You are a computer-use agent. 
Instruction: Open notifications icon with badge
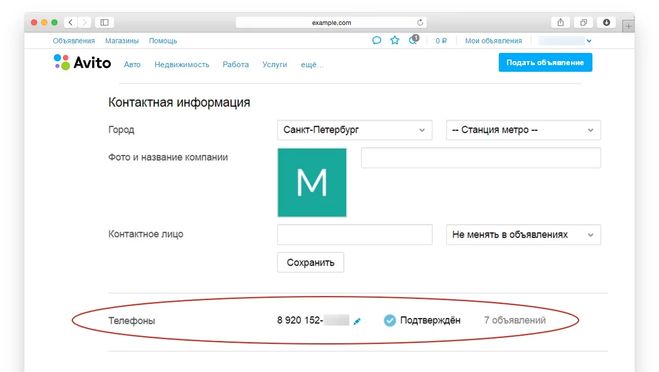[x=414, y=40]
